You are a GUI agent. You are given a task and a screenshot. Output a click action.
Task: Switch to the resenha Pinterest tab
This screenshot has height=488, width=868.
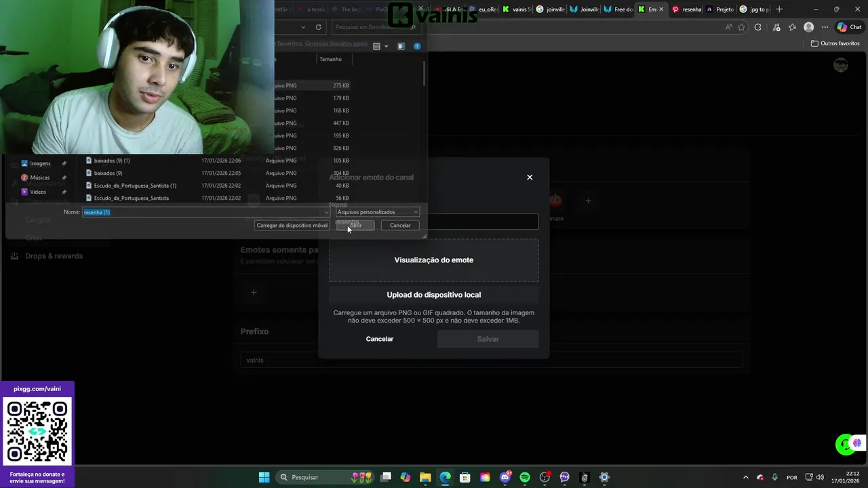(686, 9)
